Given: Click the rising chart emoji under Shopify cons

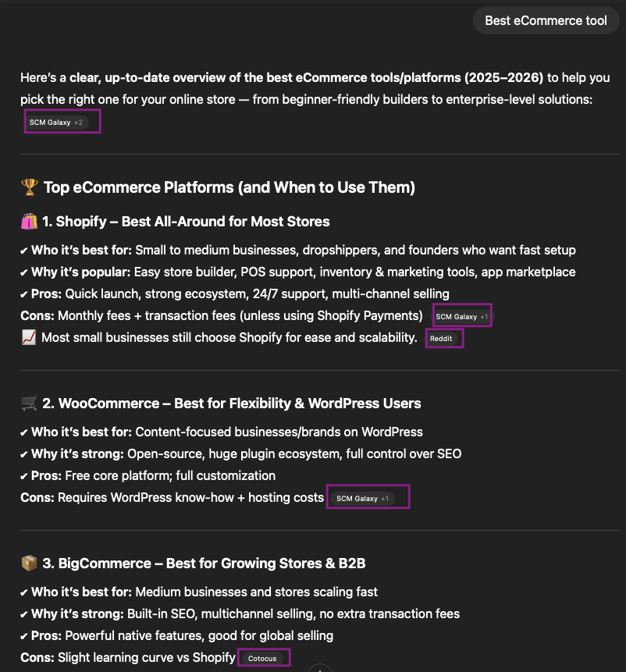Looking at the screenshot, I should pyautogui.click(x=29, y=337).
